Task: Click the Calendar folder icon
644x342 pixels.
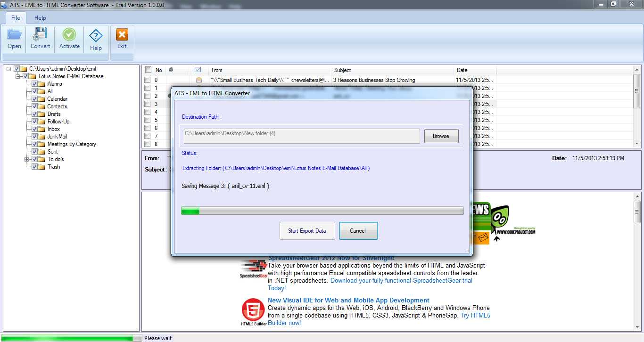Action: pos(42,99)
